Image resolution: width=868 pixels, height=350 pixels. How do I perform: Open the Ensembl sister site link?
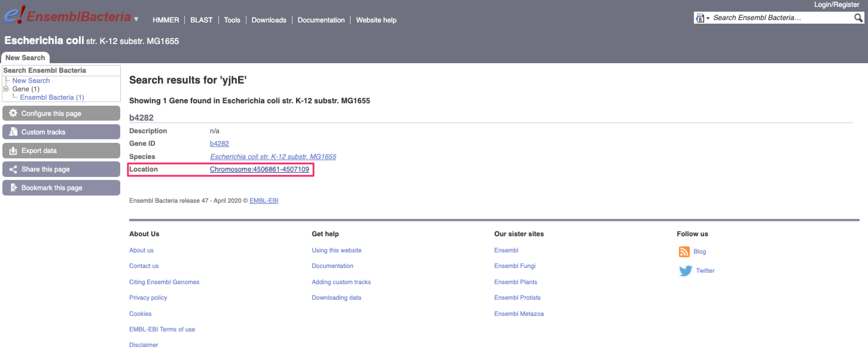[x=506, y=250]
